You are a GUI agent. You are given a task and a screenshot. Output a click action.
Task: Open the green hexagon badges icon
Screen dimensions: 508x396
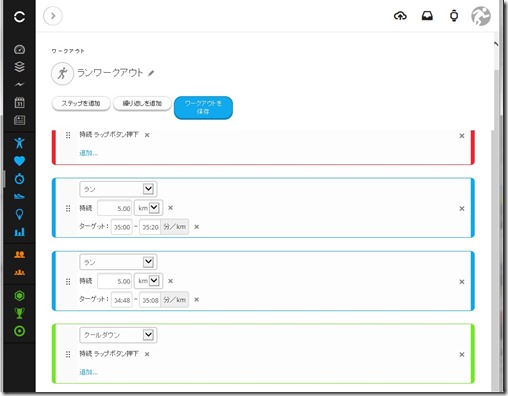pos(19,295)
